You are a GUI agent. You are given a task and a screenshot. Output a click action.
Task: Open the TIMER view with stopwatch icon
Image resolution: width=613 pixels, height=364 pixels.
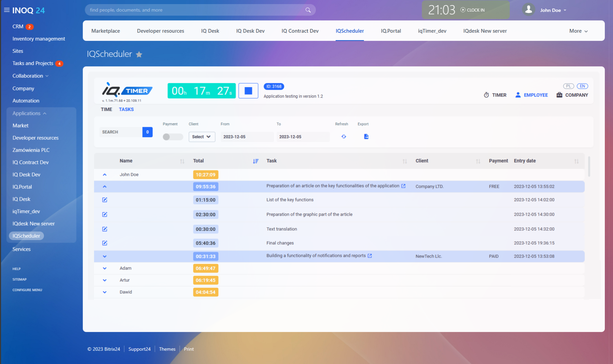(x=495, y=95)
